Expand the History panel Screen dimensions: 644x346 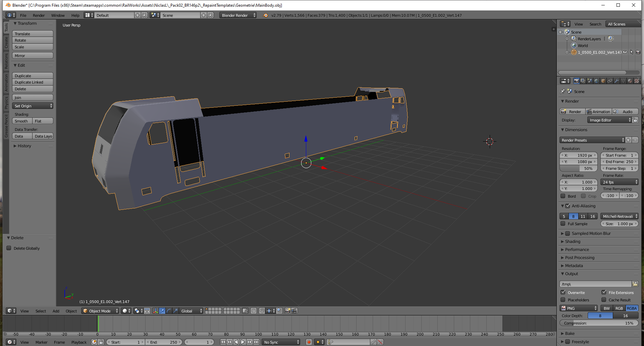[x=24, y=146]
